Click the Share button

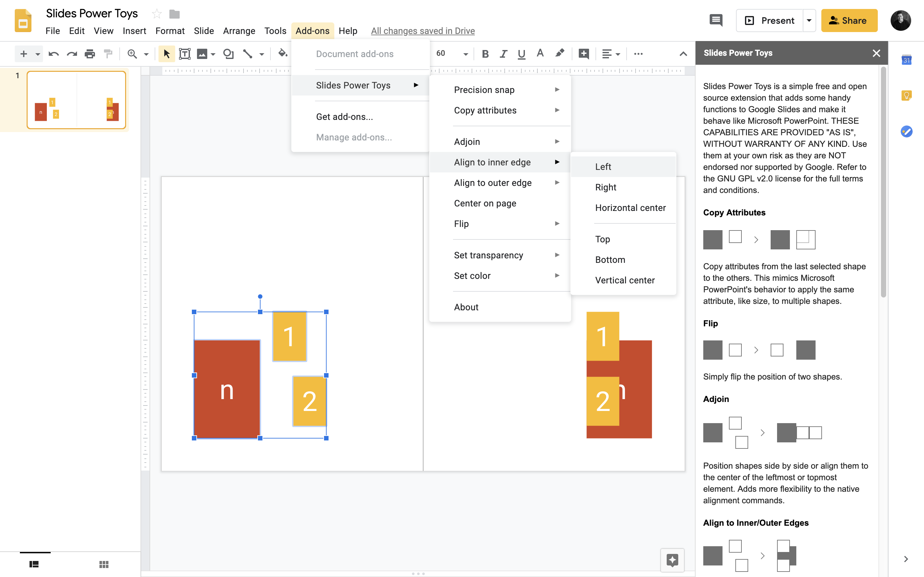click(849, 20)
